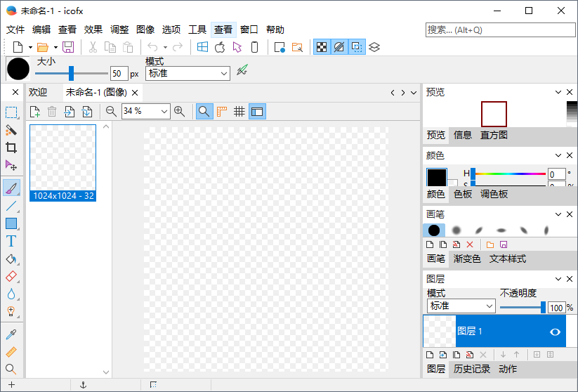Select the eyedropper color picker tool
The image size is (578, 392).
click(x=11, y=334)
